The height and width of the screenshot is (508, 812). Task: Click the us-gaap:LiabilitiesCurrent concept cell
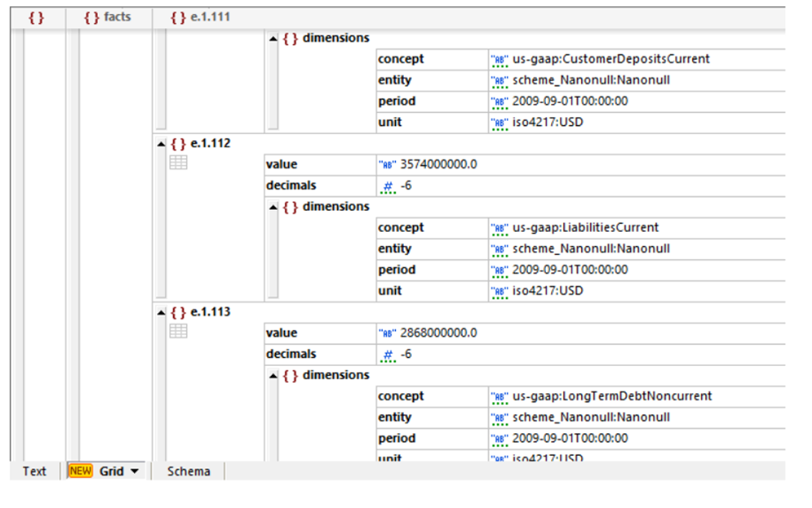click(x=585, y=228)
